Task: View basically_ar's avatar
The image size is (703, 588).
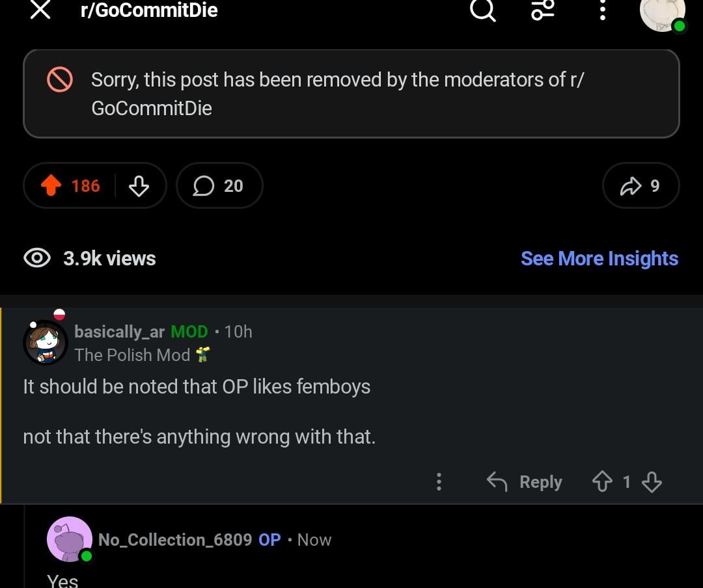Action: (46, 341)
